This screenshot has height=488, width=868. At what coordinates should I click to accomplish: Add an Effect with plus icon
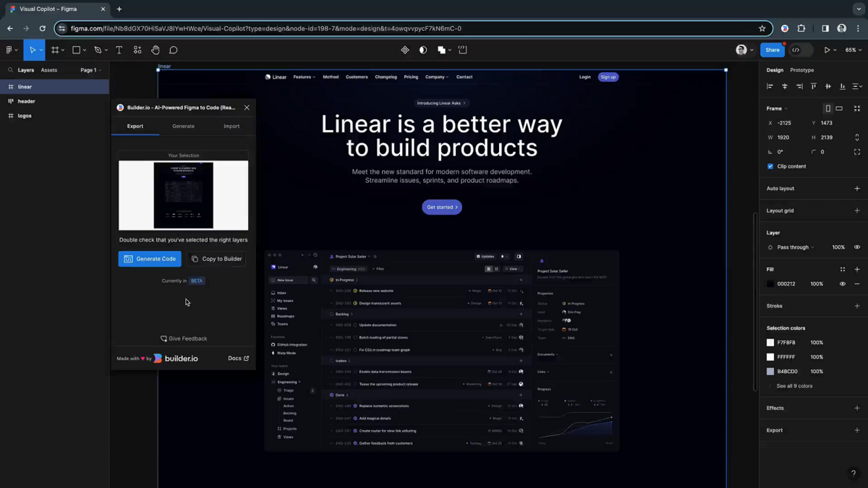[857, 408]
